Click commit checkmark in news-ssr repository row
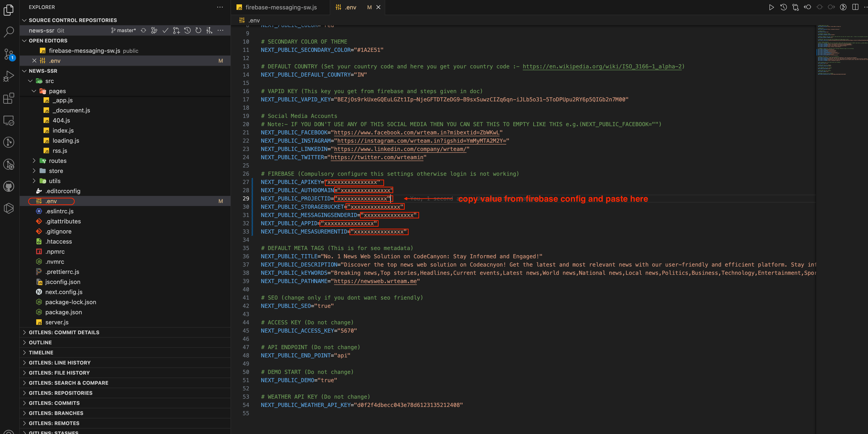Screen dimensions: 868x434 coord(165,30)
